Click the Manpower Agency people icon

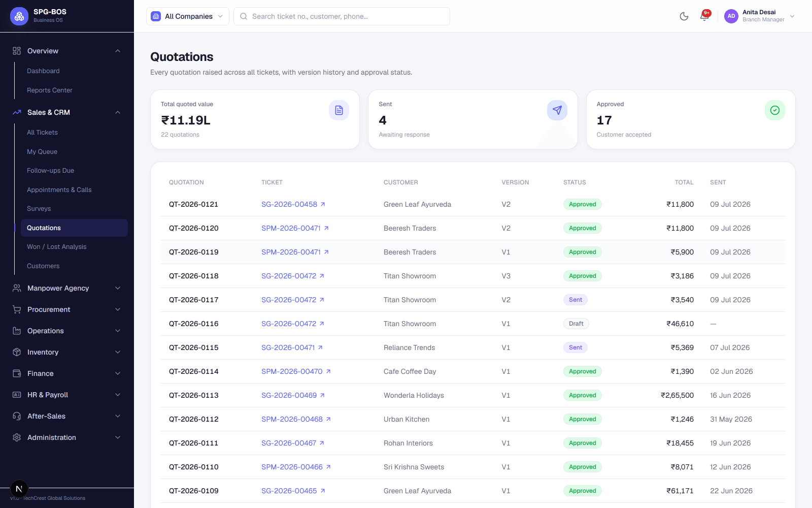click(17, 288)
